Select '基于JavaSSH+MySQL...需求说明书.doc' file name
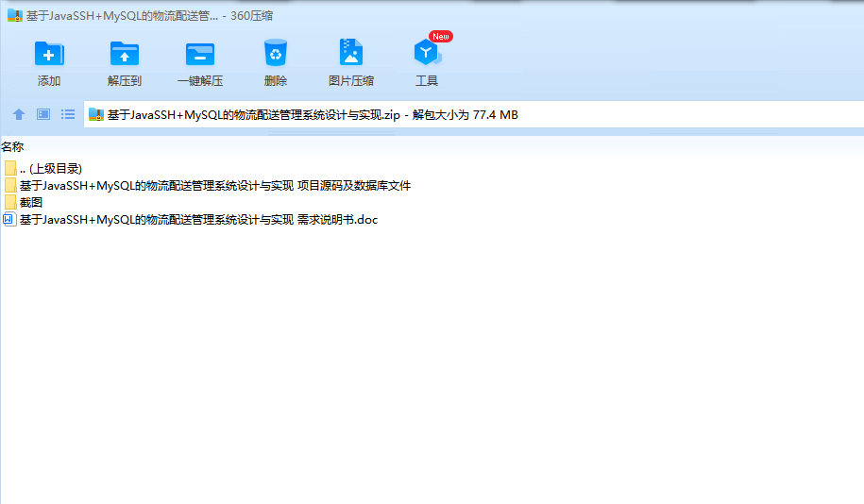The height and width of the screenshot is (504, 864). [199, 220]
